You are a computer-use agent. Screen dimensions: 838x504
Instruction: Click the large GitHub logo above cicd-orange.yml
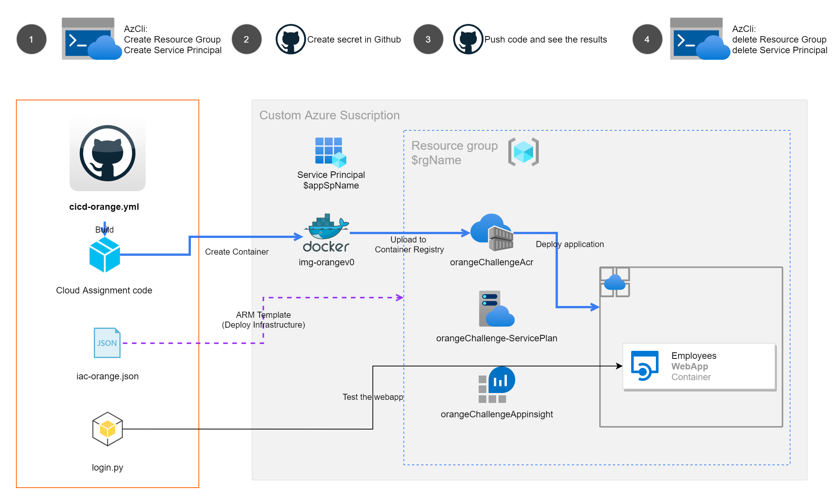pos(108,153)
